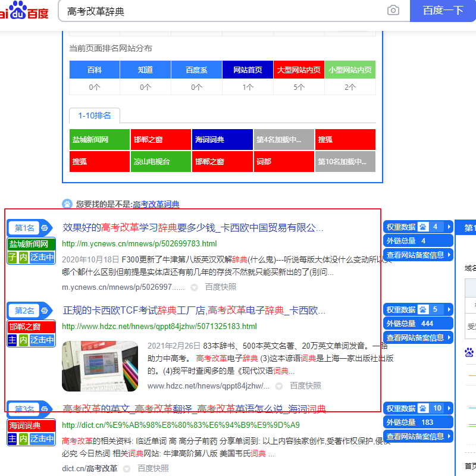Click the 知道 distribution header
Viewport: 476px width, 476px height.
pos(145,70)
